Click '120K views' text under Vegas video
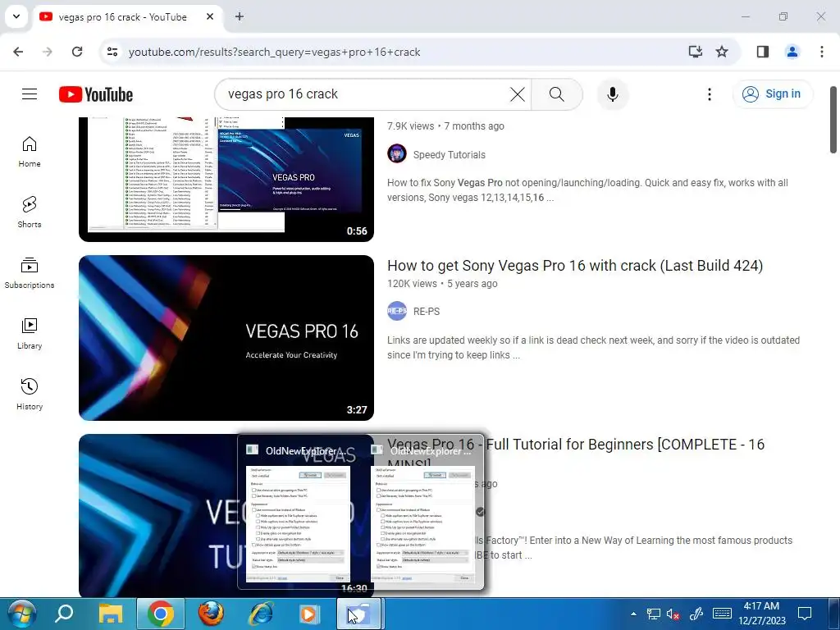Image resolution: width=840 pixels, height=630 pixels. click(412, 284)
